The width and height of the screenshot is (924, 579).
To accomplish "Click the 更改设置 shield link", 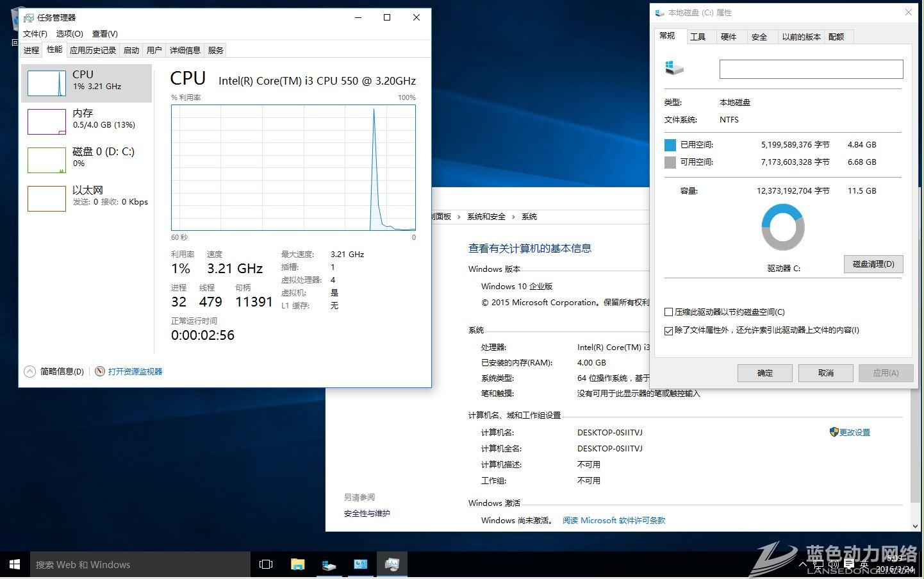I will click(x=854, y=433).
